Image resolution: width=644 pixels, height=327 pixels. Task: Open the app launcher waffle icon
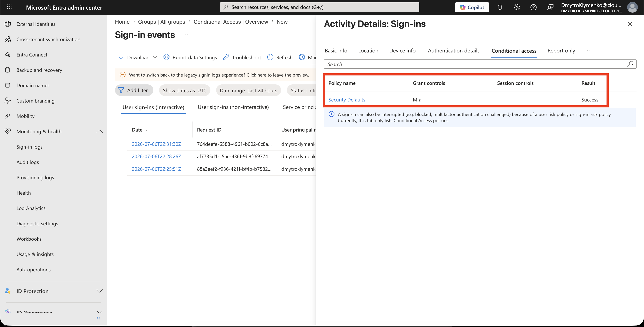click(9, 7)
